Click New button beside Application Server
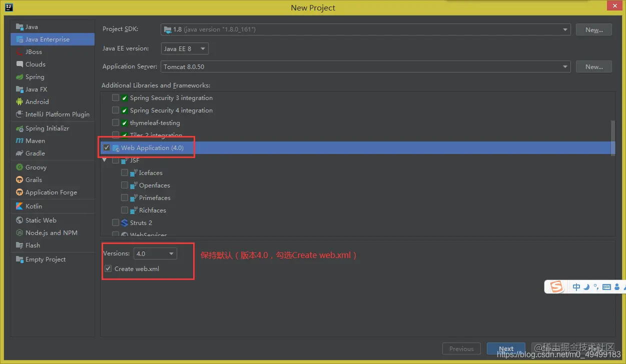Viewport: 626px width, 364px height. tap(594, 66)
